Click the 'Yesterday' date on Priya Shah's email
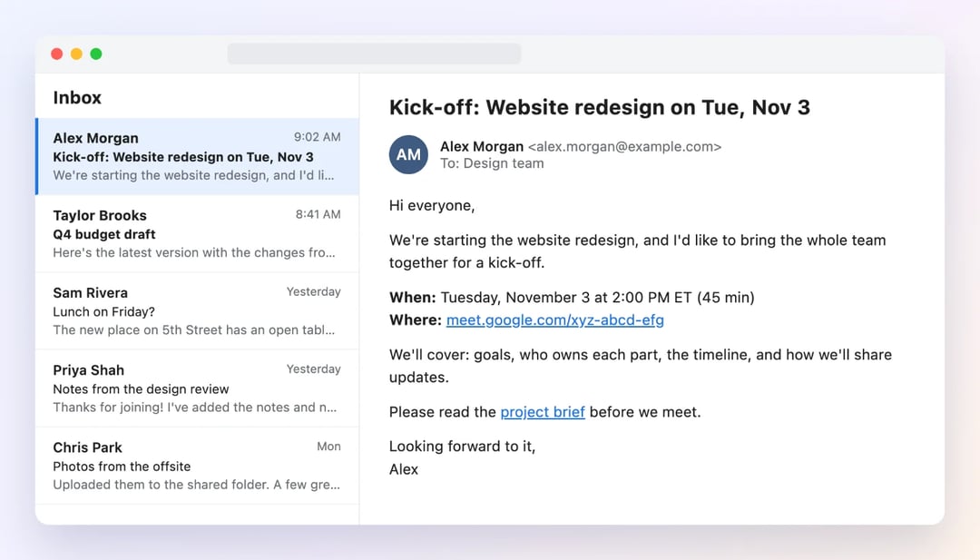Viewport: 980px width, 560px height. tap(314, 369)
